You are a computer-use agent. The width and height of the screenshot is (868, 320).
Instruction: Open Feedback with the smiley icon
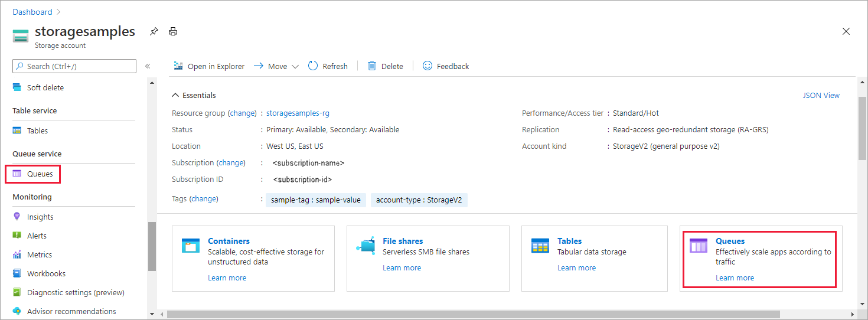pyautogui.click(x=428, y=66)
